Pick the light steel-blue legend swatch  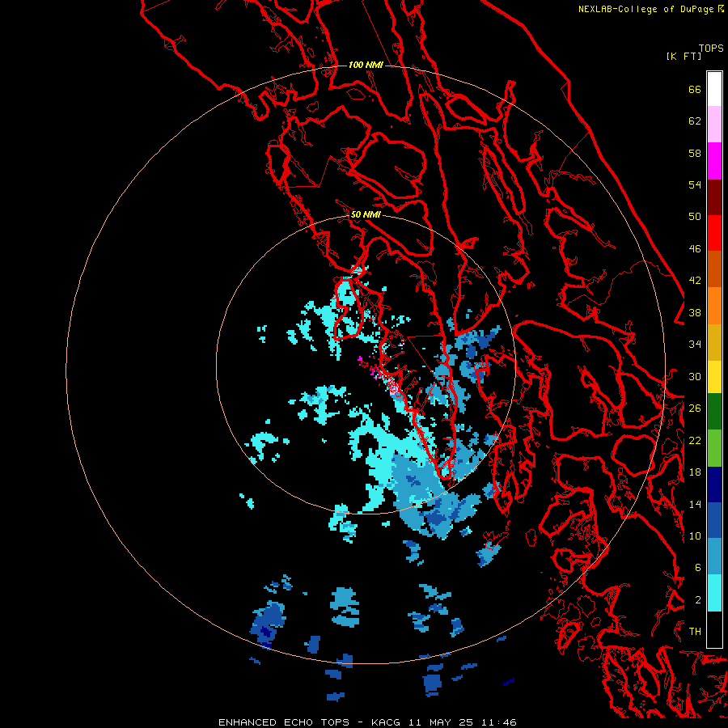(714, 557)
